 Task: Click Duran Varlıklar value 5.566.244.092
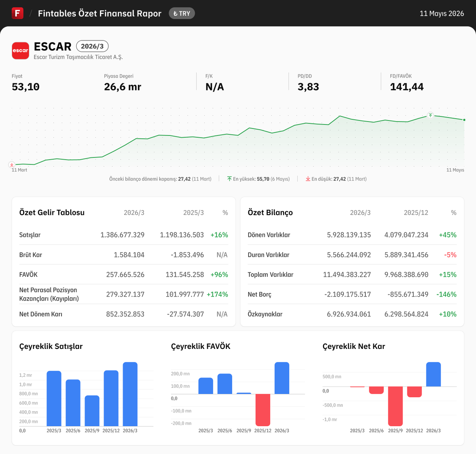pos(349,255)
